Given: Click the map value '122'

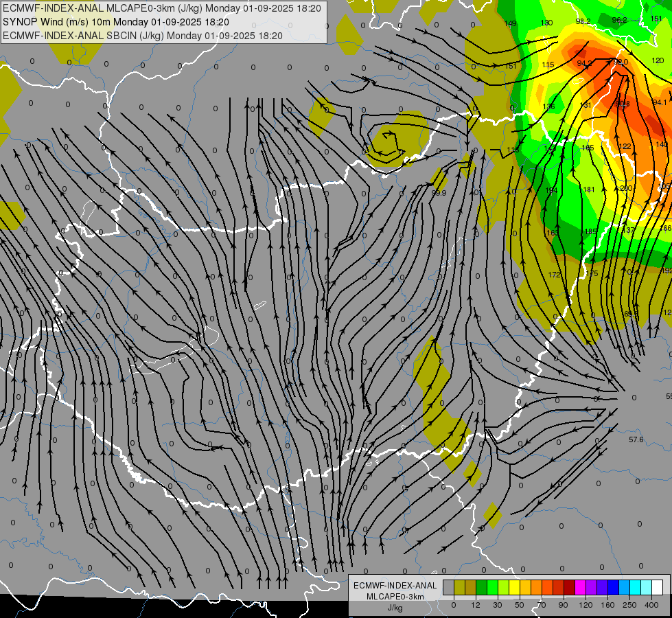Looking at the screenshot, I should point(625,146).
